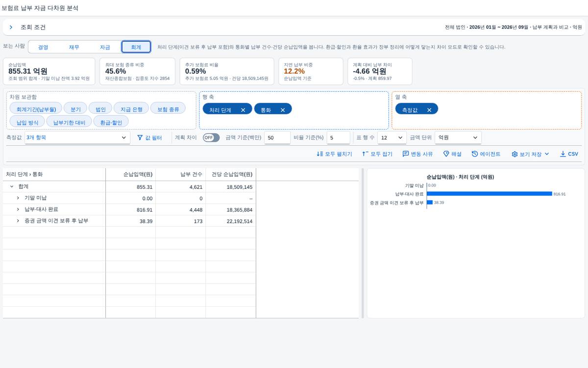Remove the 통화 chip with its X icon
588x368 pixels.
click(283, 110)
